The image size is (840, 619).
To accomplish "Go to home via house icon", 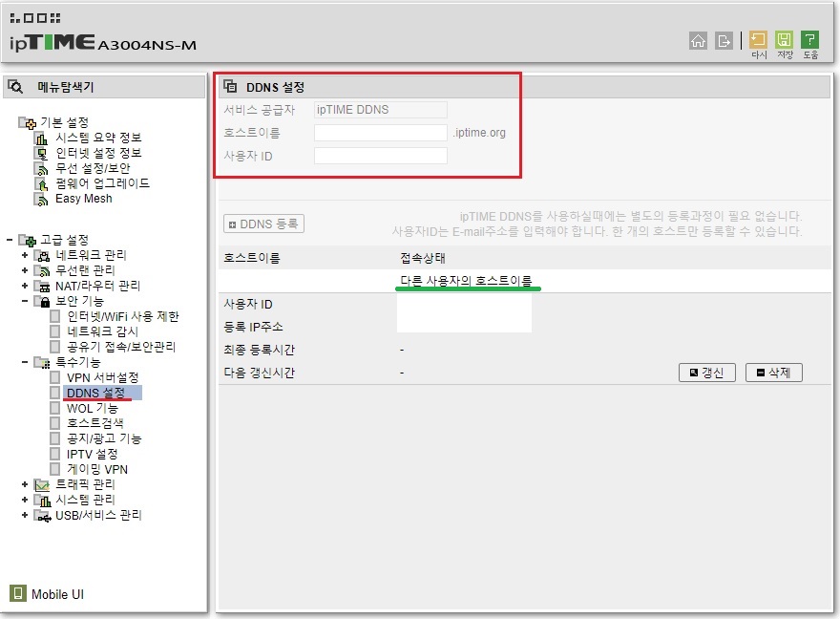I will click(x=698, y=41).
